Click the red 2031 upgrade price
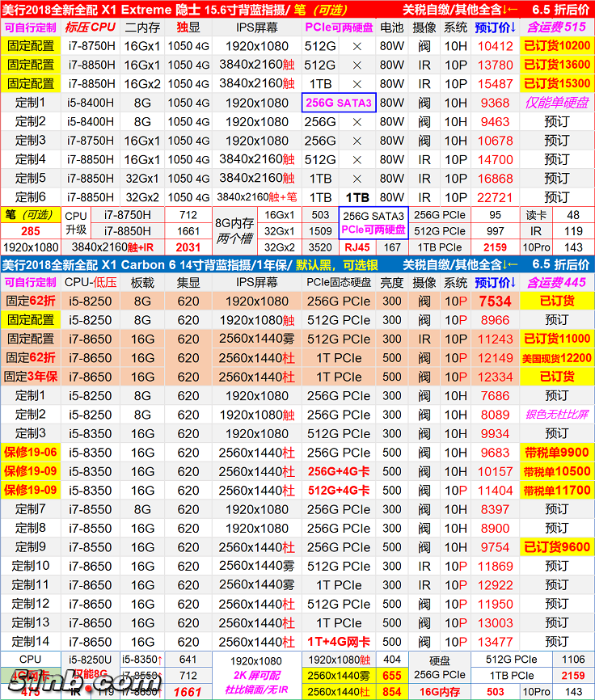595x700 pixels. point(188,247)
